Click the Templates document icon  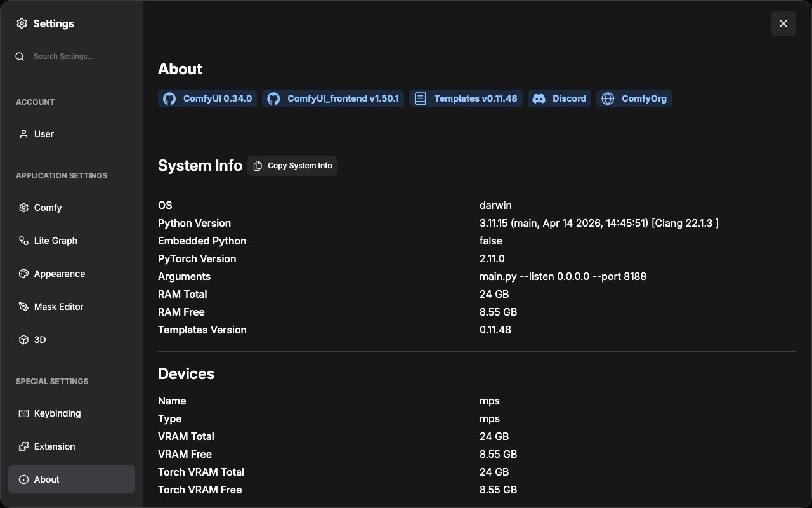[x=420, y=98]
